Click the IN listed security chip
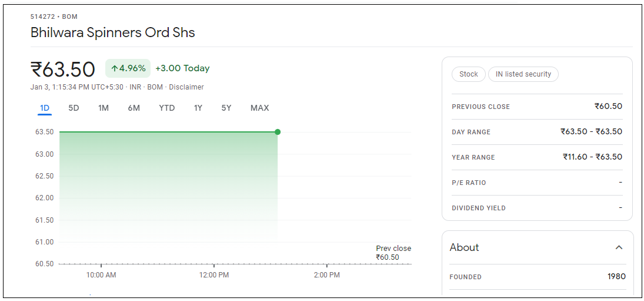This screenshot has height=301, width=644. click(x=523, y=74)
